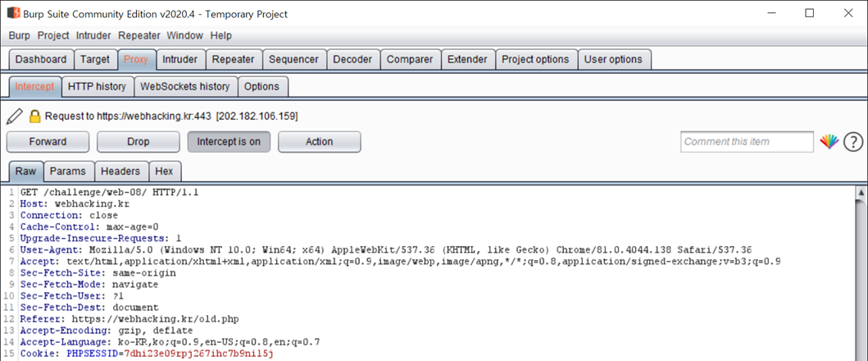
Task: Select the Proxy tab
Action: [136, 59]
